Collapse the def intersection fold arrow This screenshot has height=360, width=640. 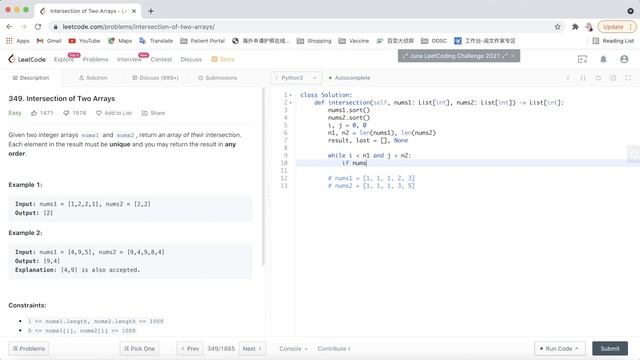pyautogui.click(x=291, y=103)
